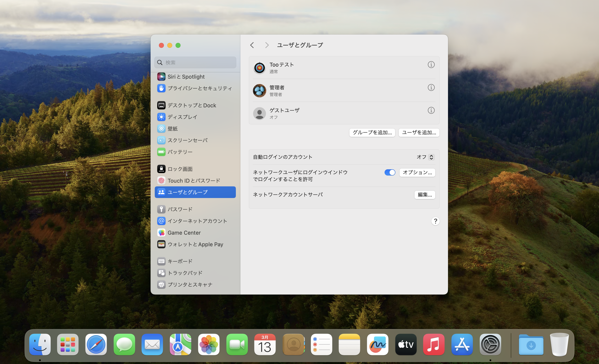Screen dimensions: 599x364
Task: Select バッテリー in the sidebar
Action: [195, 152]
